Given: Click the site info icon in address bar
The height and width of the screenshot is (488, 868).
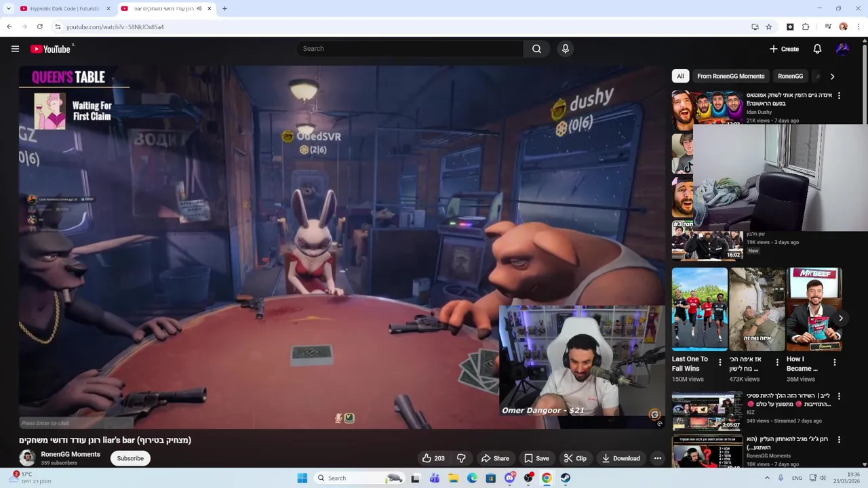Looking at the screenshot, I should tap(58, 27).
